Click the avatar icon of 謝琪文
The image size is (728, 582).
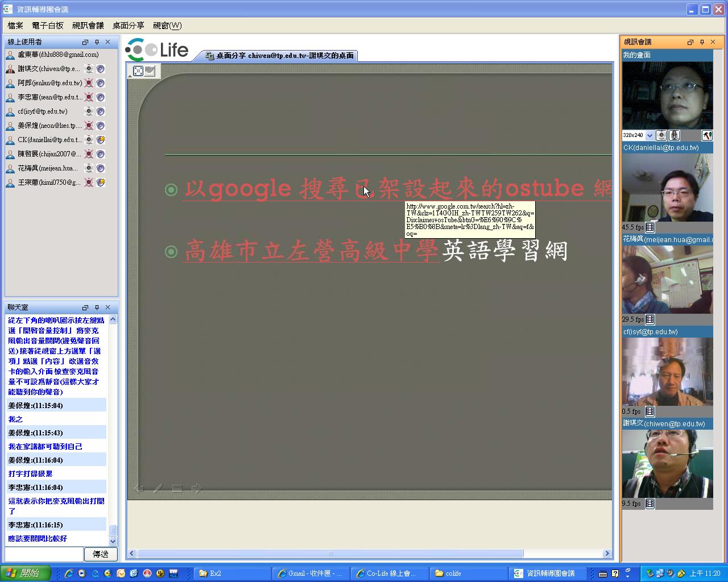pos(10,69)
